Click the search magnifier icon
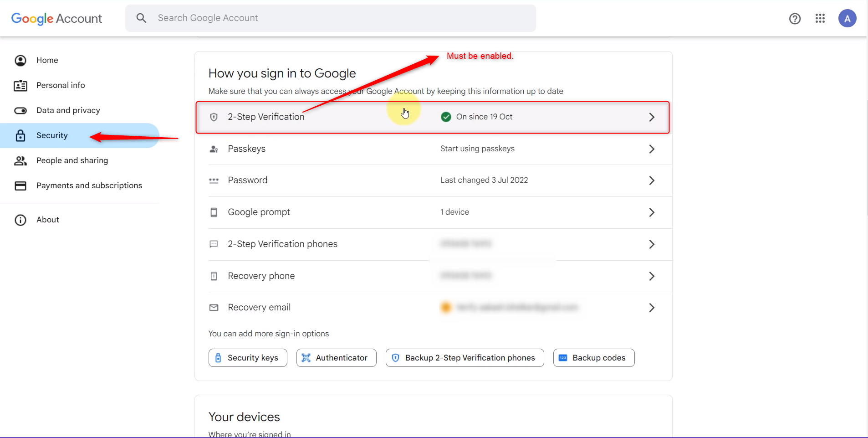This screenshot has width=868, height=438. click(x=141, y=18)
